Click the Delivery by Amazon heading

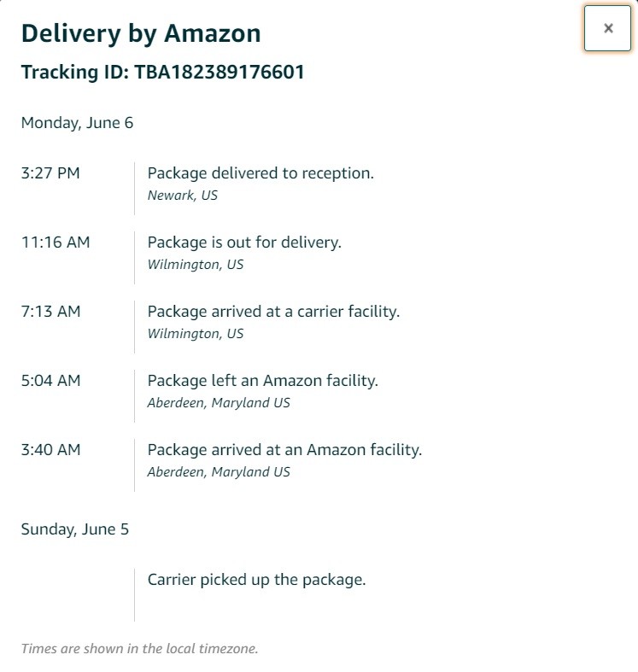(141, 33)
